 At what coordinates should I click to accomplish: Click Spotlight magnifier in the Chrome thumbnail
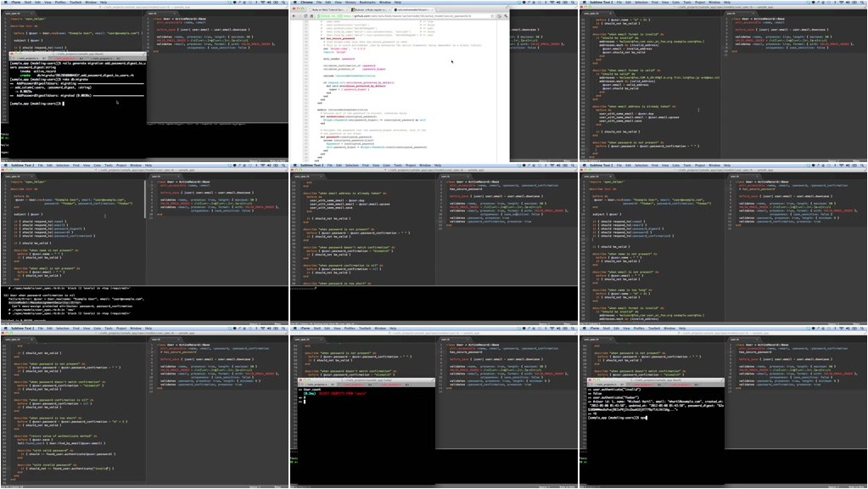tap(573, 3)
